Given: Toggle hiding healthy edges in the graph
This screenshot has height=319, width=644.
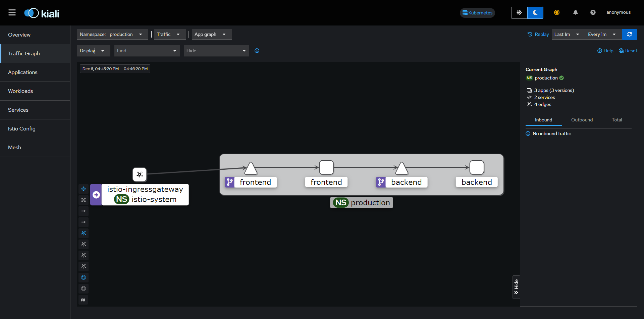Looking at the screenshot, I should [83, 211].
